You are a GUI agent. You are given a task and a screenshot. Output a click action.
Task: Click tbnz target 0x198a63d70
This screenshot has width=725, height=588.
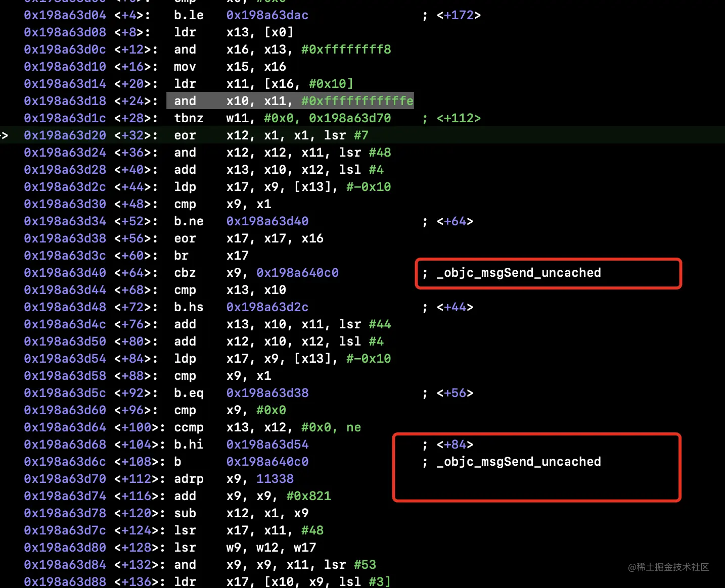[349, 118]
